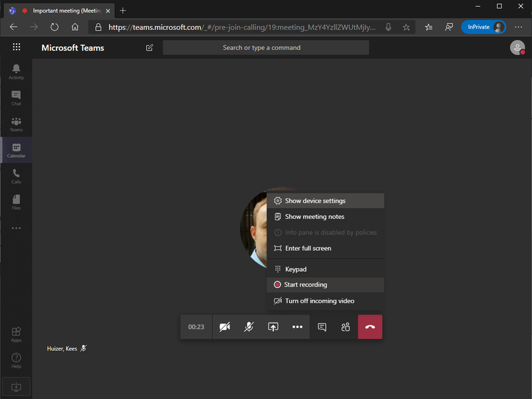Screen dimensions: 532x399
Task: Click the participant profile photo
Action: click(x=253, y=228)
